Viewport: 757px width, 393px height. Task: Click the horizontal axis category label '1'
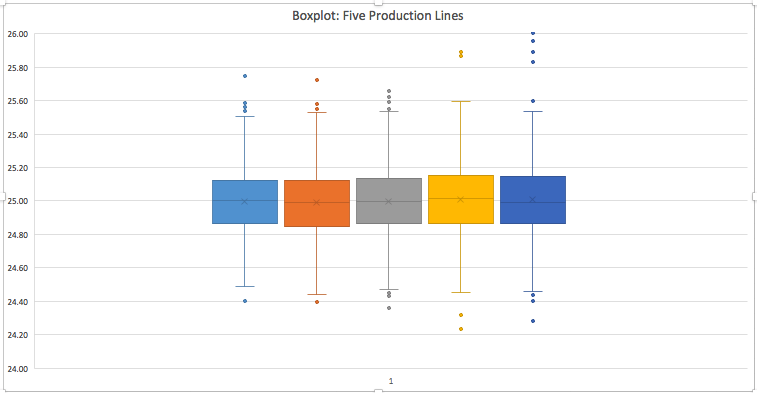(391, 381)
